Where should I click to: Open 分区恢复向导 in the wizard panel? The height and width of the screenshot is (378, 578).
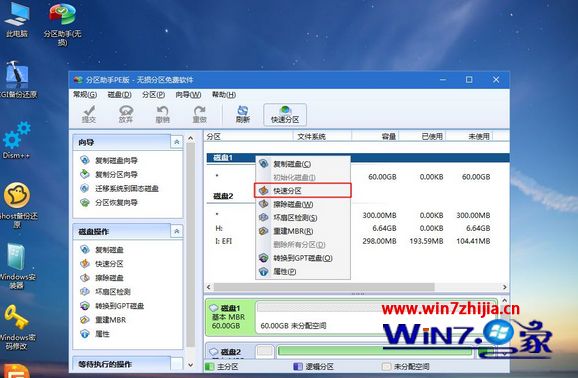[x=109, y=202]
